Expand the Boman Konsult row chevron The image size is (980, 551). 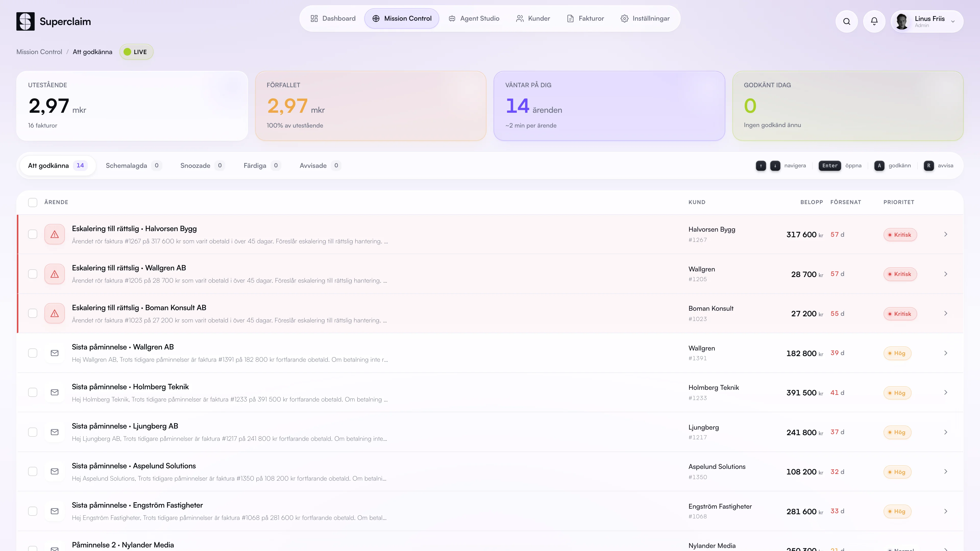946,313
